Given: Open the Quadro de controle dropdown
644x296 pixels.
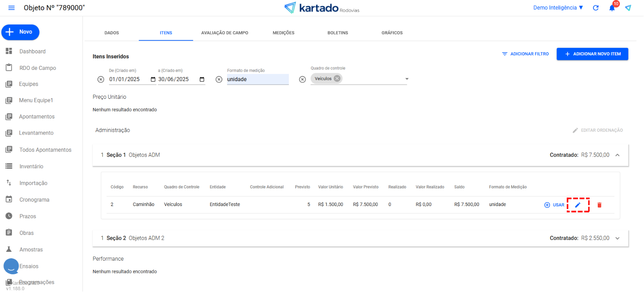Looking at the screenshot, I should [x=407, y=79].
